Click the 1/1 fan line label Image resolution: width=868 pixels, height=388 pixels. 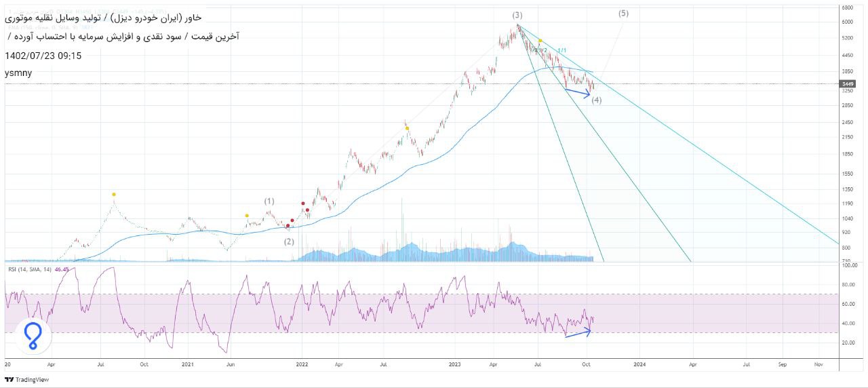click(561, 51)
